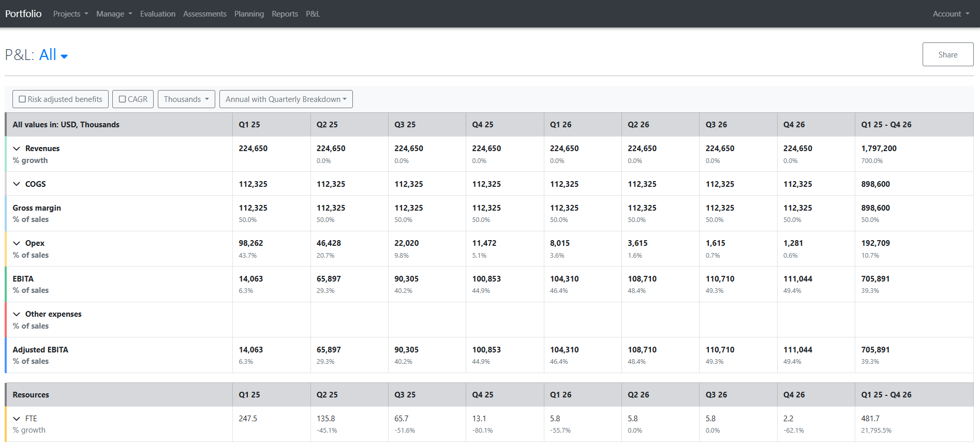The image size is (980, 443).
Task: Collapse the COGS row chevron
Action: click(x=17, y=184)
